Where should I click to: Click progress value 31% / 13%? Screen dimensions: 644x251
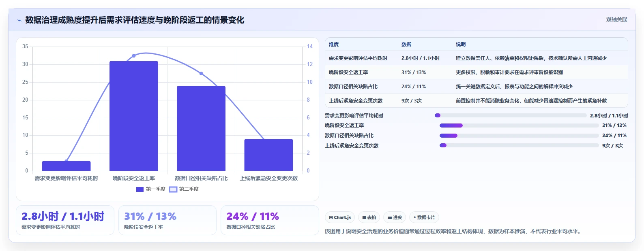click(x=614, y=125)
